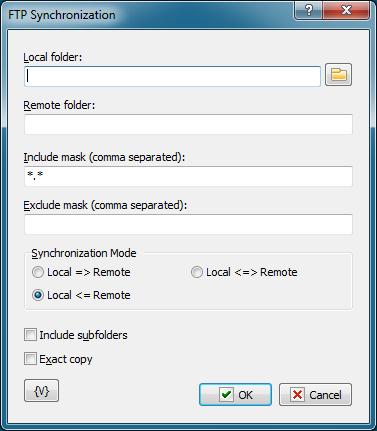Click the question mark help button

coord(309,11)
